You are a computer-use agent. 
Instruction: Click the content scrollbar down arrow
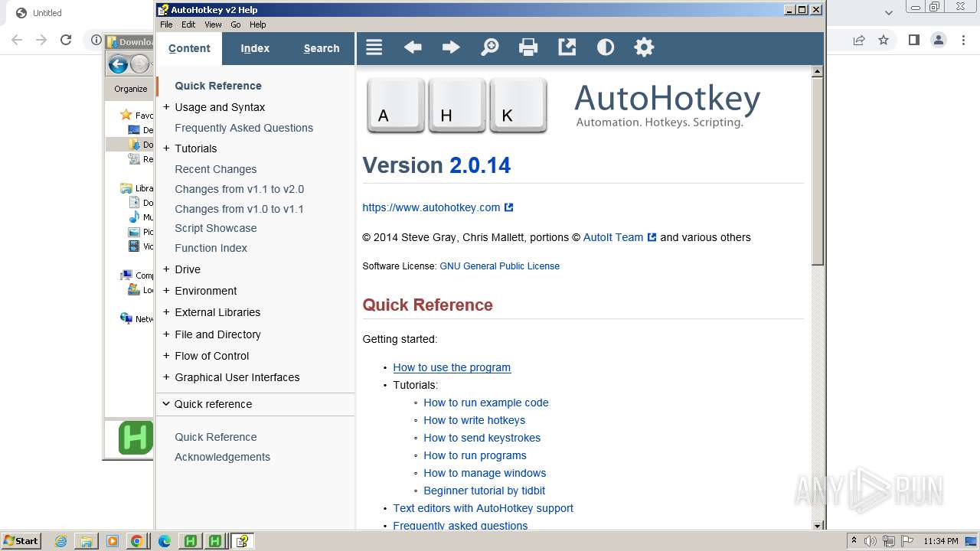click(817, 525)
